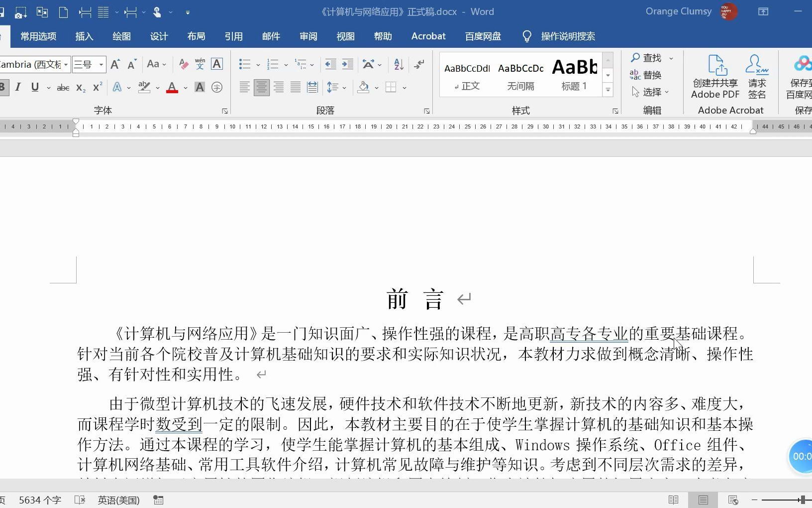Apply subscript formatting

(80, 88)
